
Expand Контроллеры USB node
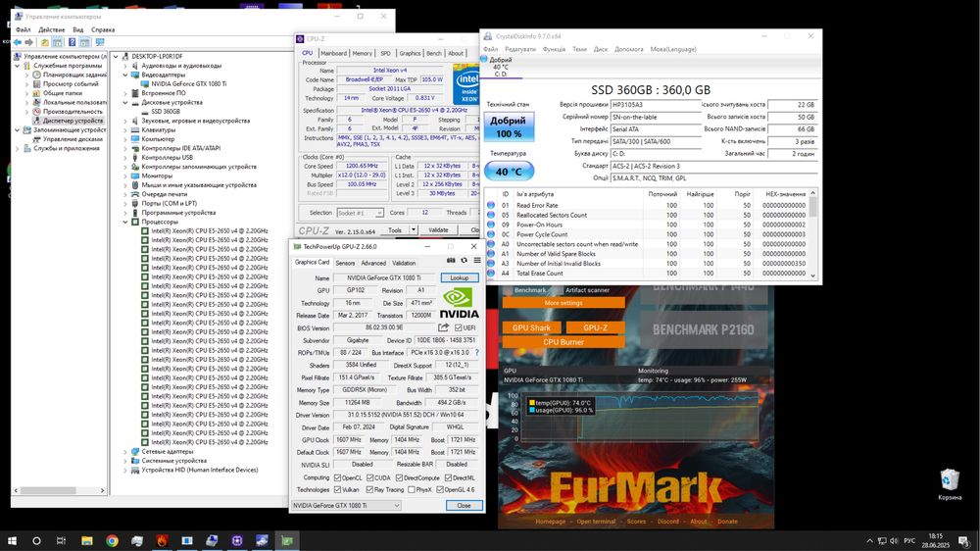tap(125, 158)
